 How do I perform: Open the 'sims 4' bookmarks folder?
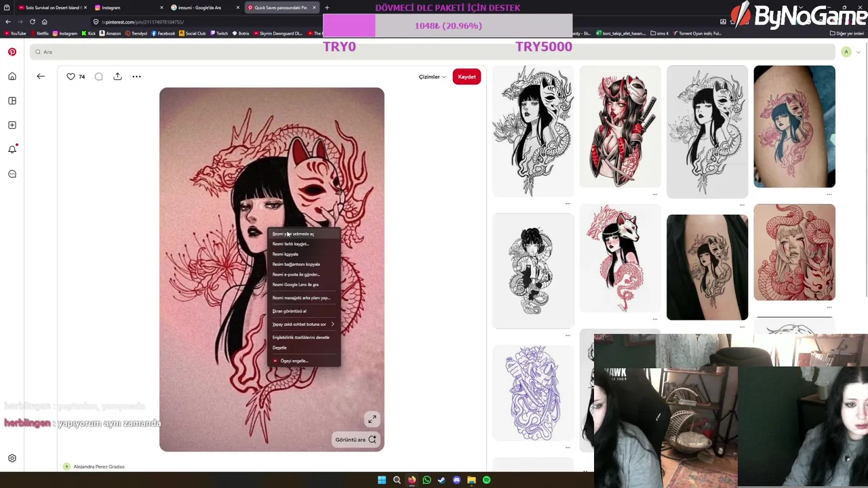coord(659,33)
